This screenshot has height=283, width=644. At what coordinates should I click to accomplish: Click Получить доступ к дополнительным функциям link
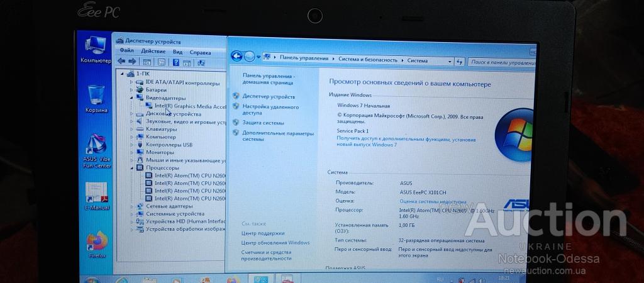(x=406, y=142)
